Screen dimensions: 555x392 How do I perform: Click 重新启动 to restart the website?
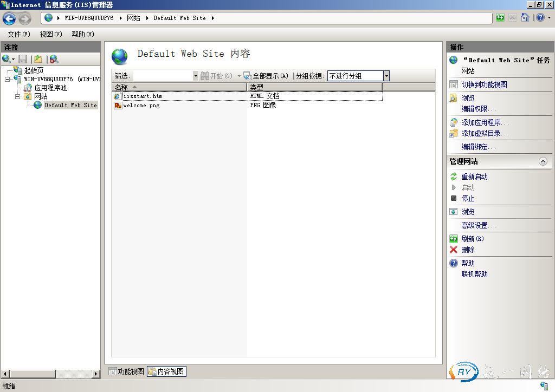[x=474, y=177]
